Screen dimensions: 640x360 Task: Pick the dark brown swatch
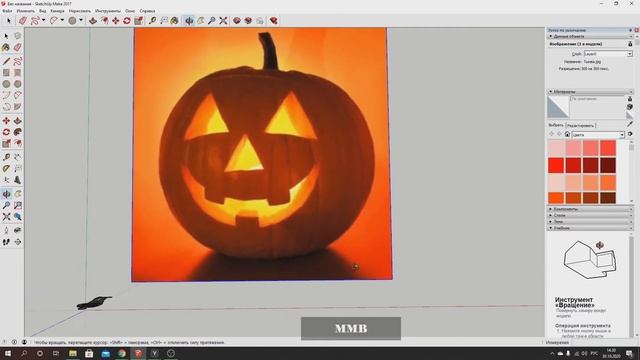(x=608, y=198)
